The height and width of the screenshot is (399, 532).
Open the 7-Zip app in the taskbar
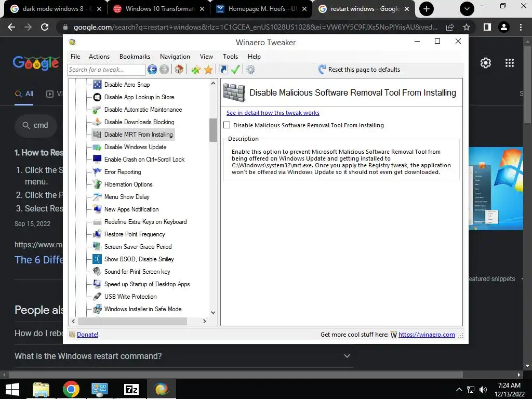131,390
